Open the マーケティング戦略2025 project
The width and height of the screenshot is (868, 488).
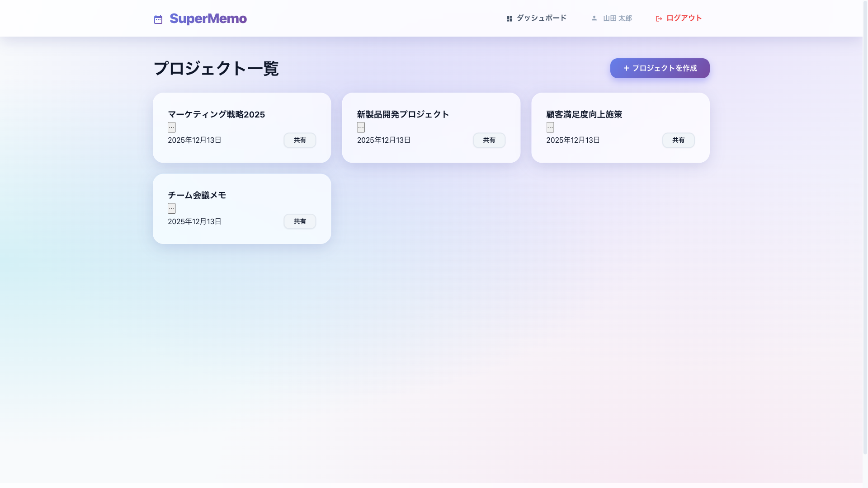[217, 114]
